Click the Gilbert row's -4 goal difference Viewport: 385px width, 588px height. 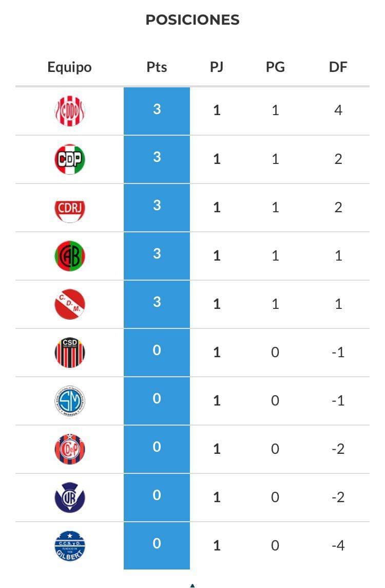click(338, 545)
